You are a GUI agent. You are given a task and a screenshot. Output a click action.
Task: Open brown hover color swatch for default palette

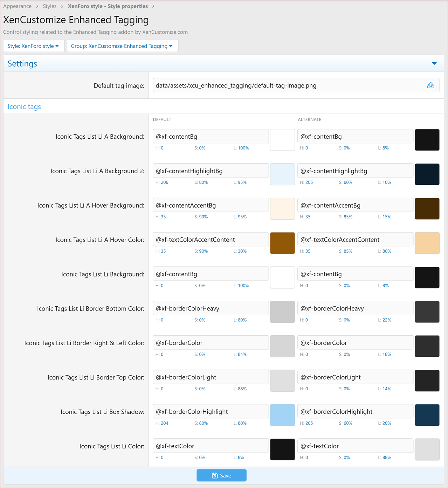coord(282,243)
